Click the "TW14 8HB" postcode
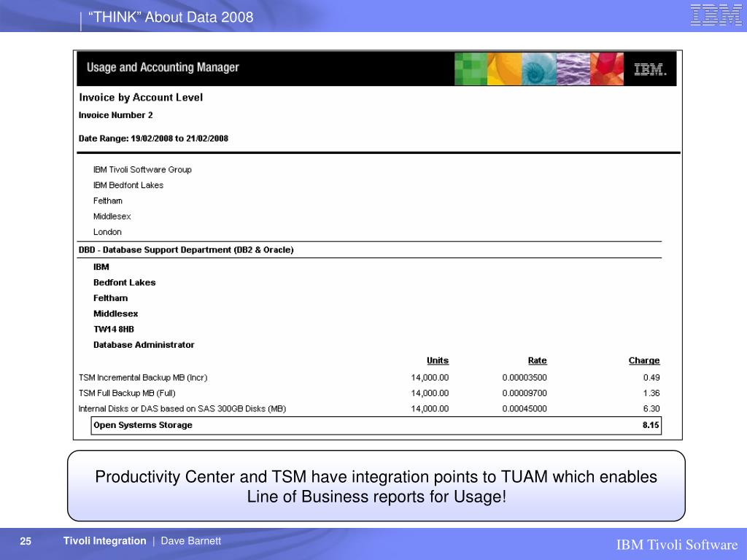This screenshot has width=747, height=560. tap(113, 330)
